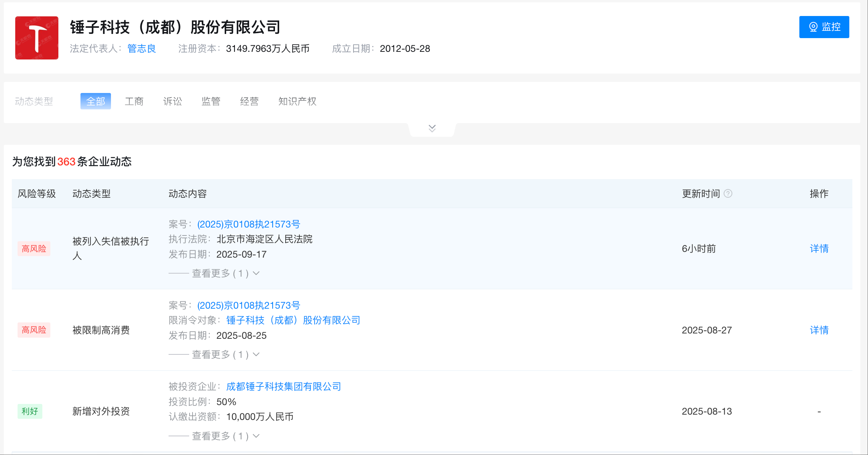Image resolution: width=868 pixels, height=455 pixels.
Task: Open legal representative 管志良 profile
Action: [x=141, y=48]
